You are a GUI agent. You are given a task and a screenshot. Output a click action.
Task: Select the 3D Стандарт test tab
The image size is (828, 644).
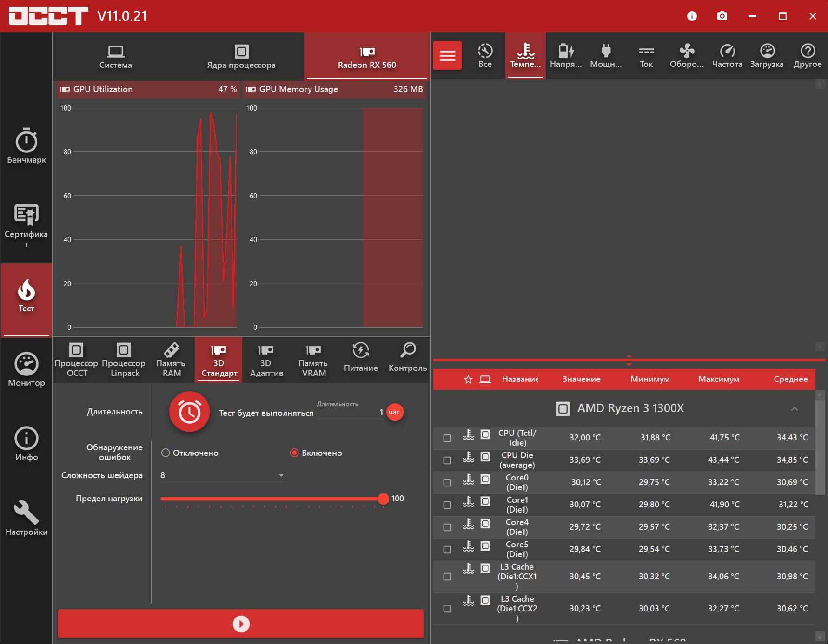pyautogui.click(x=219, y=360)
